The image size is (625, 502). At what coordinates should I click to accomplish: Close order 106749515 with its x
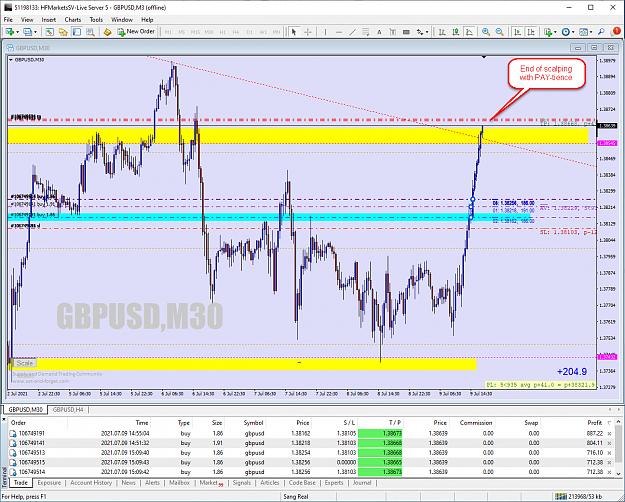(x=609, y=463)
